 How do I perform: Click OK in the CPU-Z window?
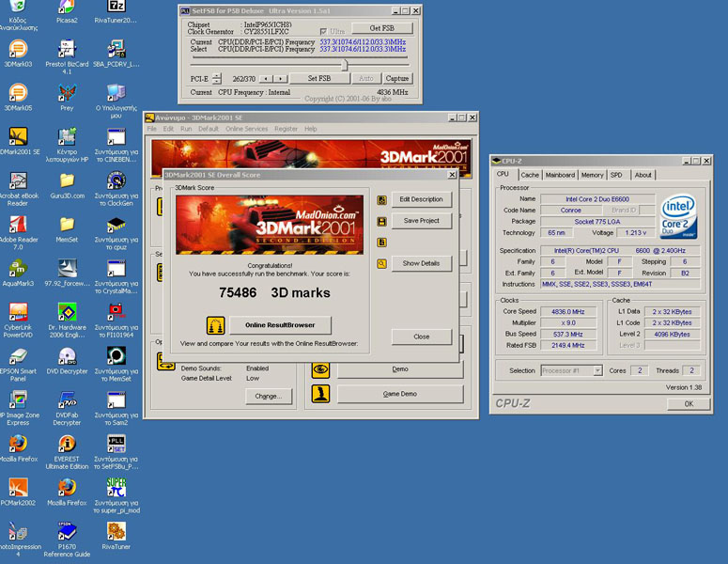point(689,403)
